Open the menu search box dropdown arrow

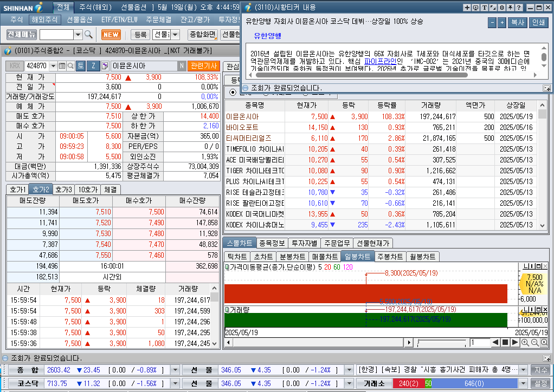[x=78, y=34]
